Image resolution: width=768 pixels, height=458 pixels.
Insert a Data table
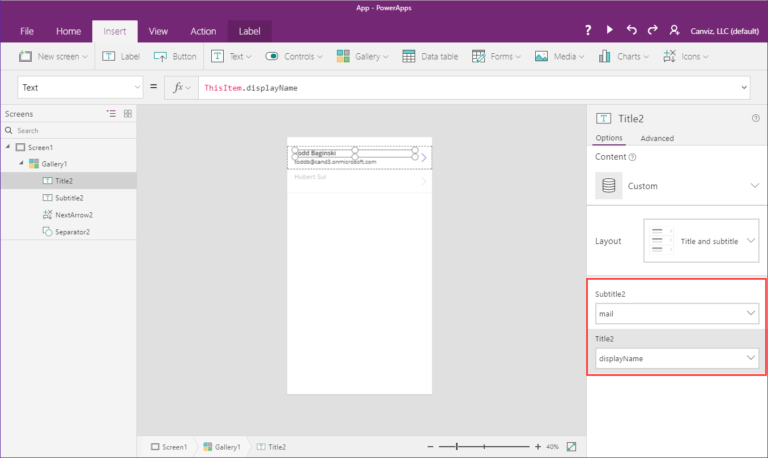430,56
